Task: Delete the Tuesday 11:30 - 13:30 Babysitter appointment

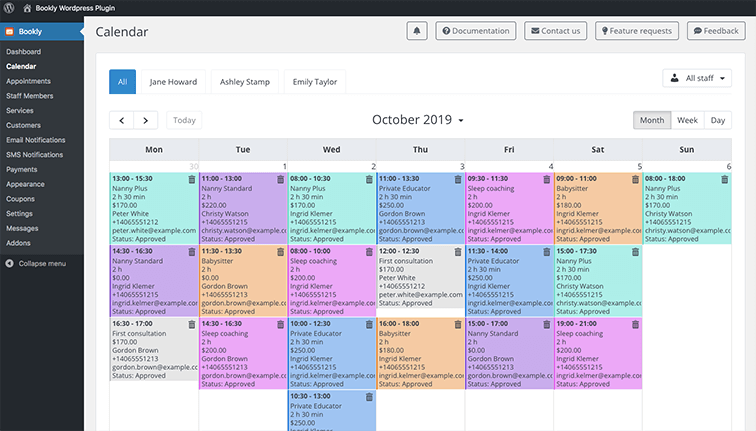Action: tap(280, 252)
